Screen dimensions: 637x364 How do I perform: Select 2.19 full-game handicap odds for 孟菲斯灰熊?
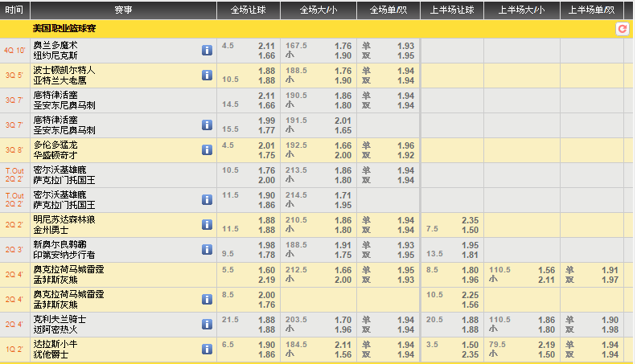point(266,280)
